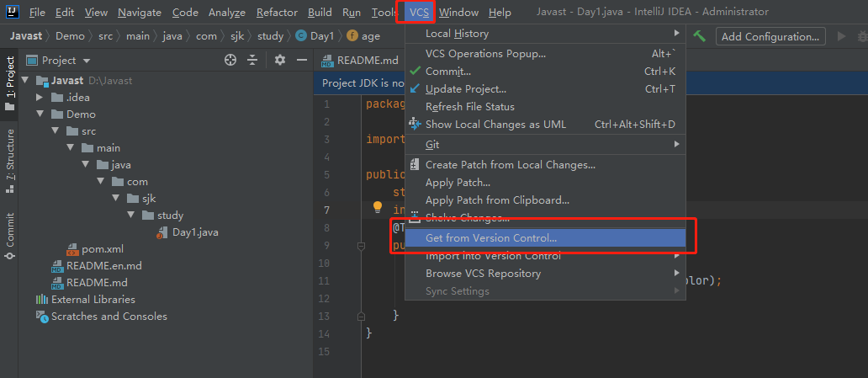Collapse the java folder
Screen dimensions: 868x378
(x=85, y=165)
